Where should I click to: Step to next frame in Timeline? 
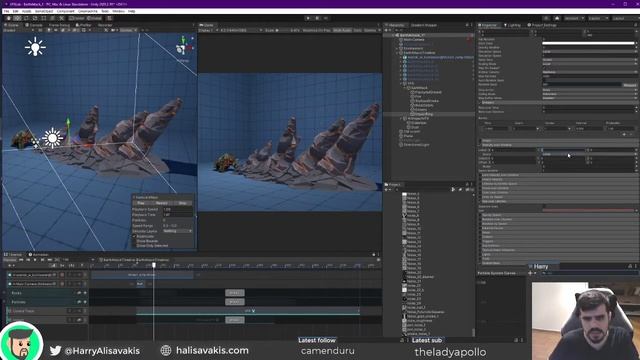click(42, 260)
